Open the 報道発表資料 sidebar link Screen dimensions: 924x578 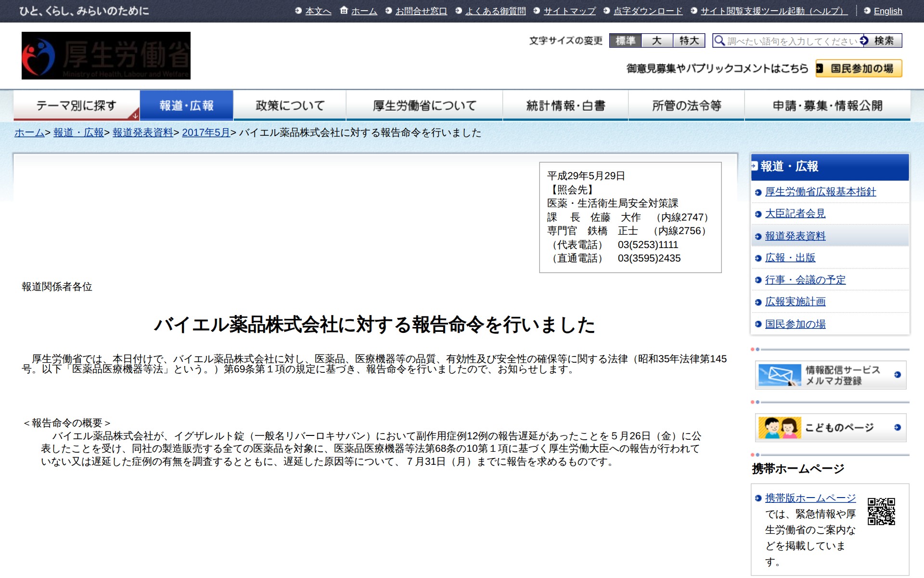tap(795, 236)
